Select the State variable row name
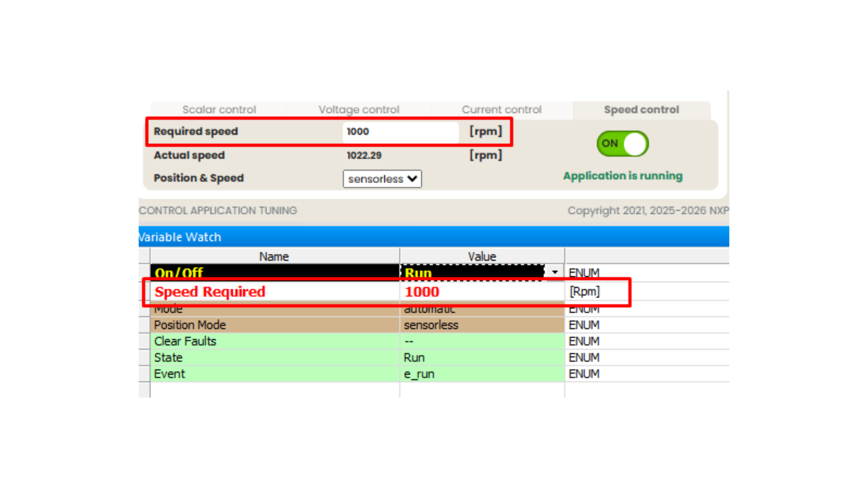868x488 pixels. (x=275, y=358)
